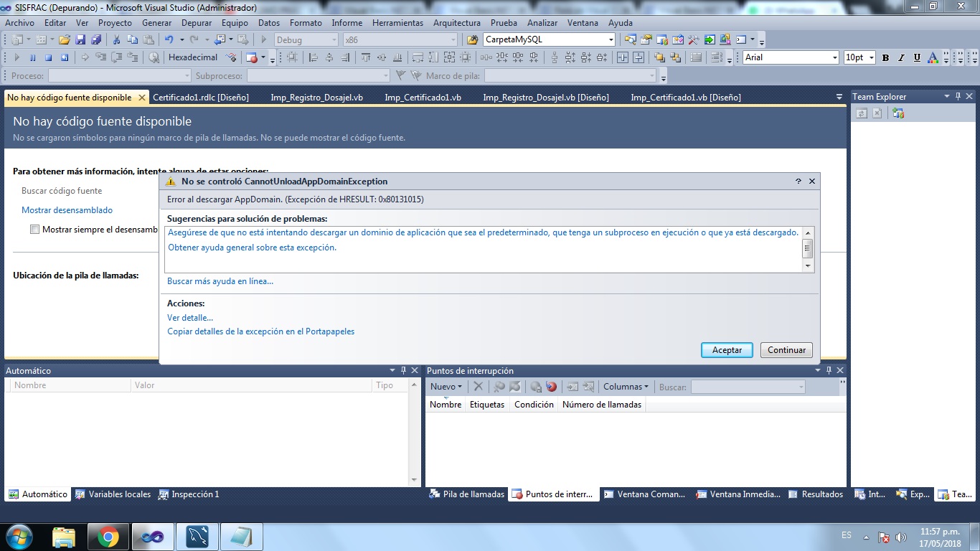Open the Depurar menu
Screen dimensions: 980x551
(x=196, y=23)
